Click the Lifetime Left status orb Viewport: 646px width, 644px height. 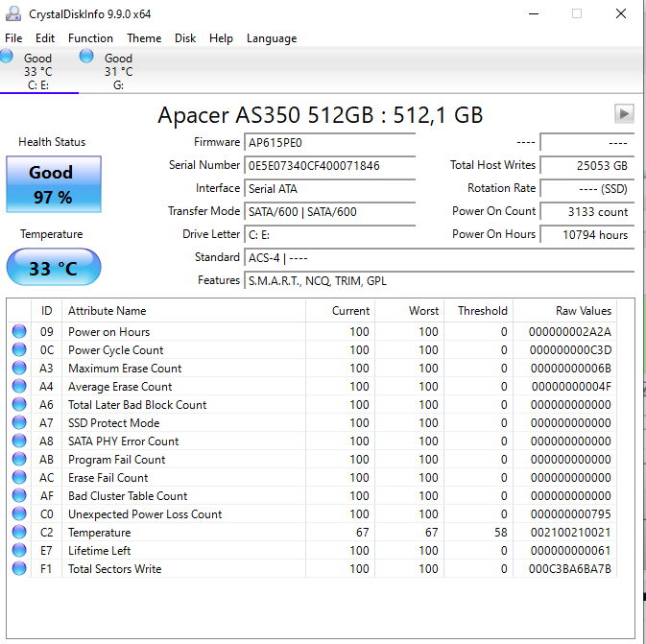pyautogui.click(x=19, y=550)
